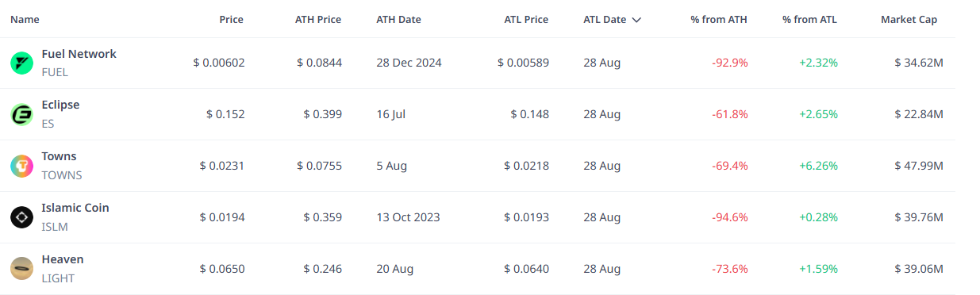This screenshot has height=295, width=980.
Task: Sort by Market Cap column header
Action: tap(909, 20)
